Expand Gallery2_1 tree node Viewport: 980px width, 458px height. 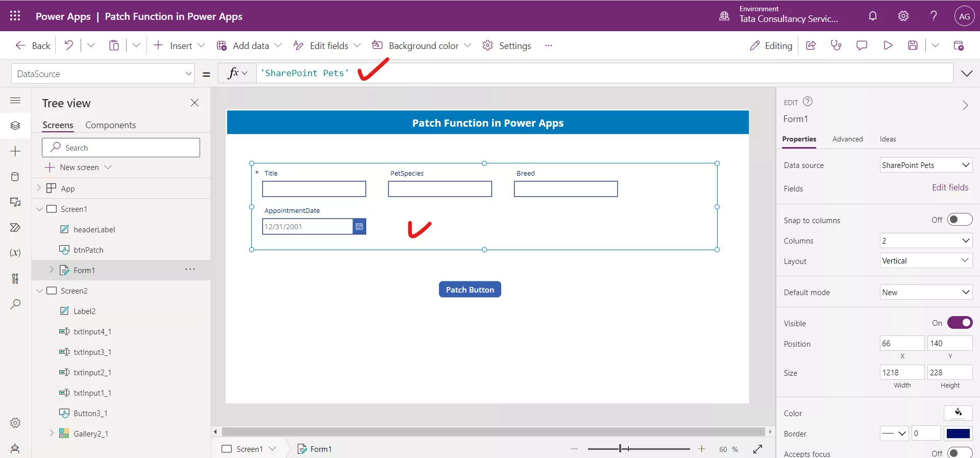[x=52, y=433]
